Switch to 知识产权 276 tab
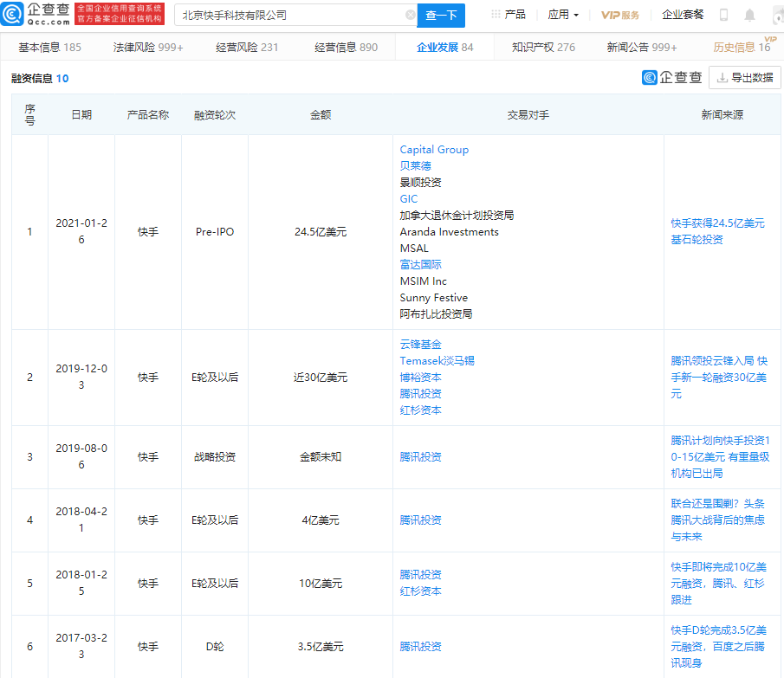 (x=543, y=48)
